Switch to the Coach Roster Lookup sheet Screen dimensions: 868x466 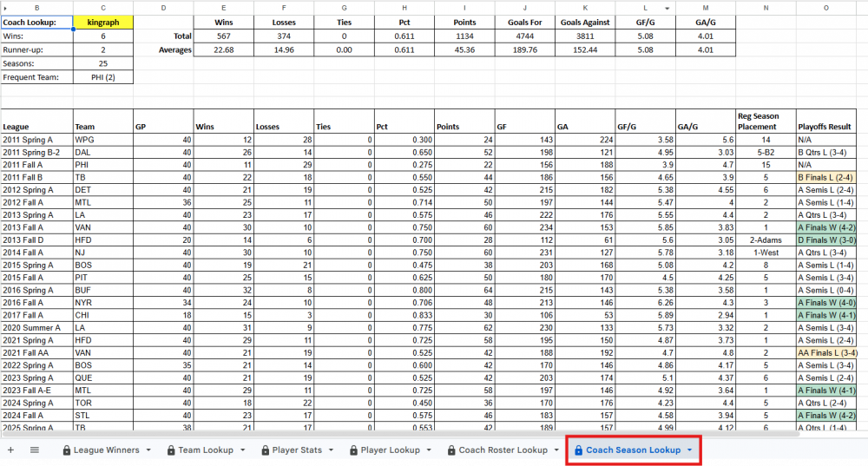[503, 450]
